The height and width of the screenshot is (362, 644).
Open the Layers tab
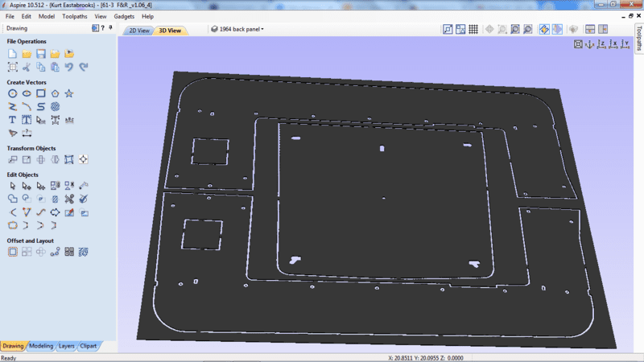pyautogui.click(x=67, y=346)
